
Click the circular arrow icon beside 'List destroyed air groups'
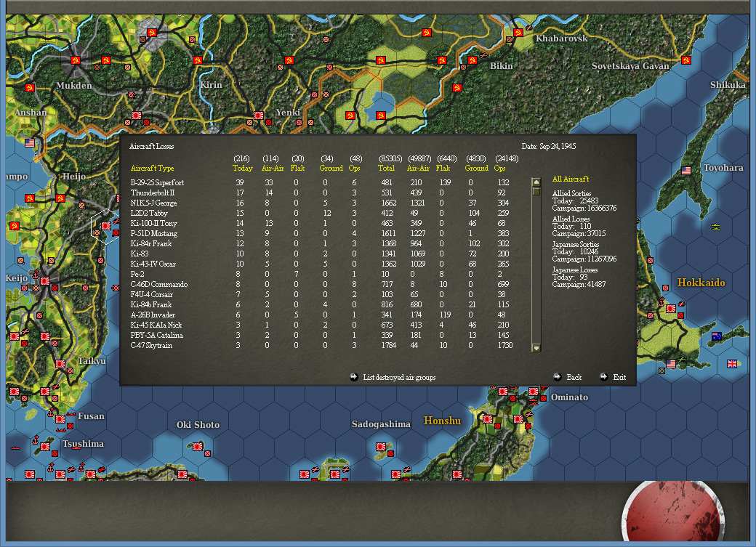(x=354, y=377)
